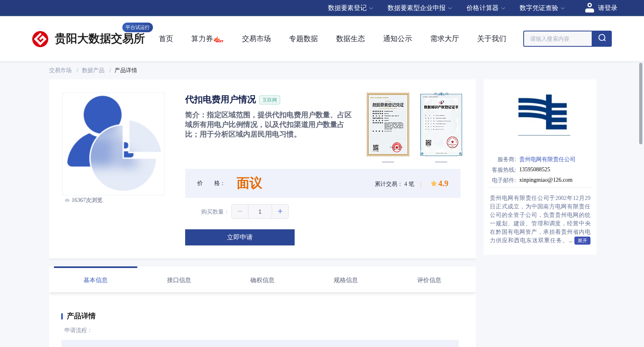Expand the 数据要素型企业申报 dropdown
Image resolution: width=644 pixels, height=347 pixels.
pyautogui.click(x=419, y=8)
